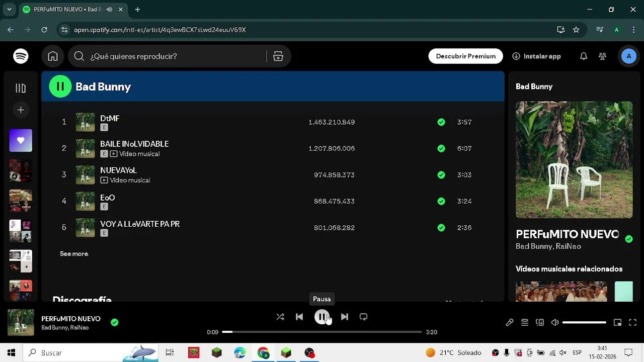The height and width of the screenshot is (362, 644).
Task: Bookmark this page with the star icon
Action: click(576, 30)
